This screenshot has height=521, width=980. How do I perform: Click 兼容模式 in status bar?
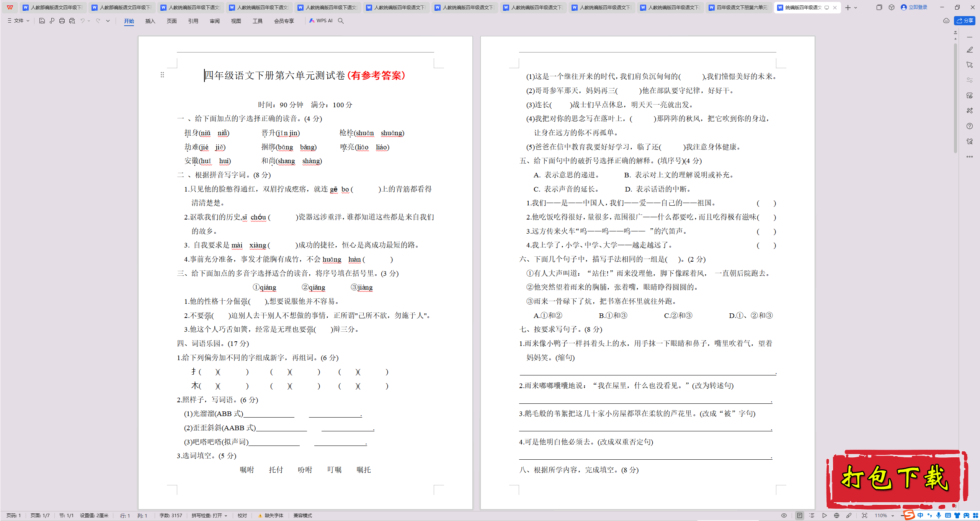(303, 516)
